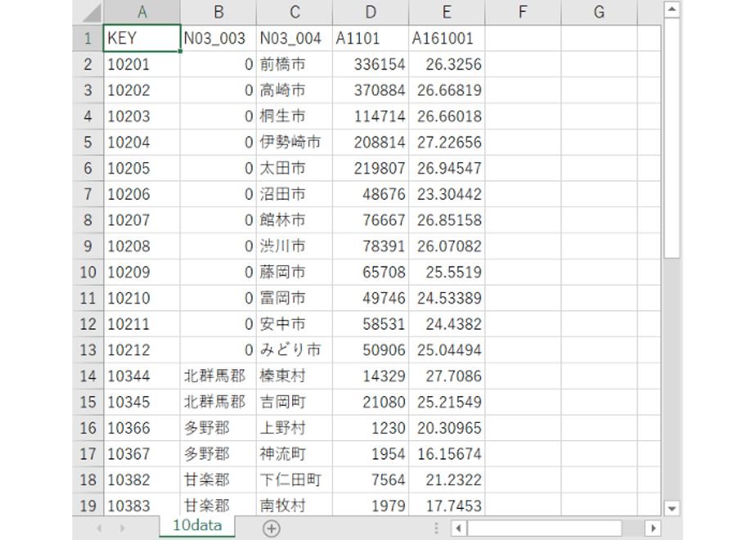Select cell with value 48676
This screenshot has height=540, width=756.
371,194
